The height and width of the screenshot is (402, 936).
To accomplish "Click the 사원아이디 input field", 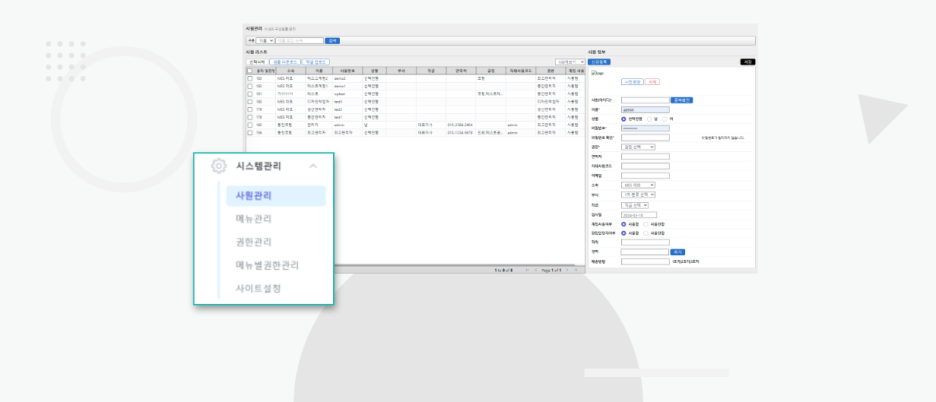I will 645,100.
